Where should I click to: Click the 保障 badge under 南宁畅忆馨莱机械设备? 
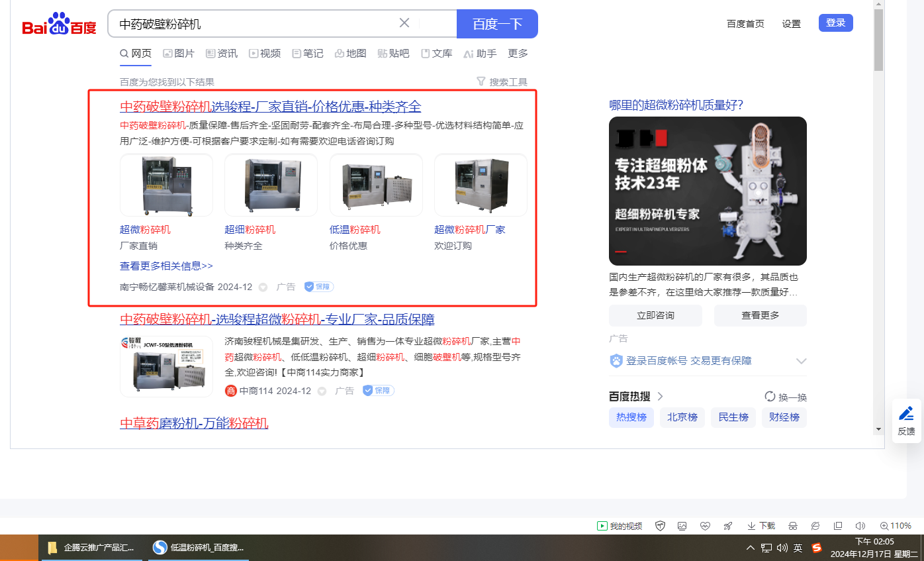[x=319, y=287]
